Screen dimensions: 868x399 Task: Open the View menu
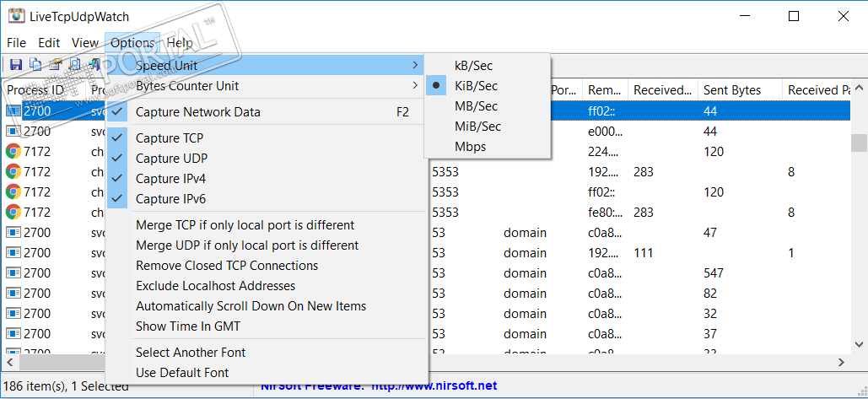coord(85,43)
